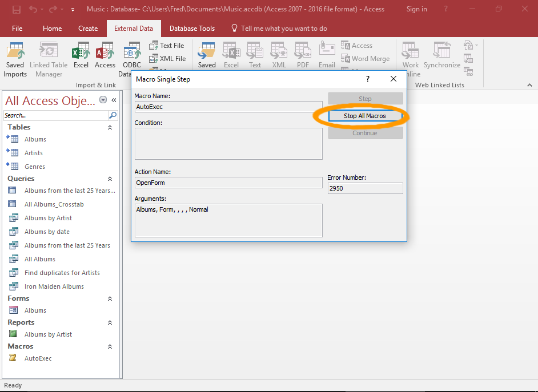Screen dimensions: 538x392
Task: Open Saved Exports
Action: pos(206,54)
